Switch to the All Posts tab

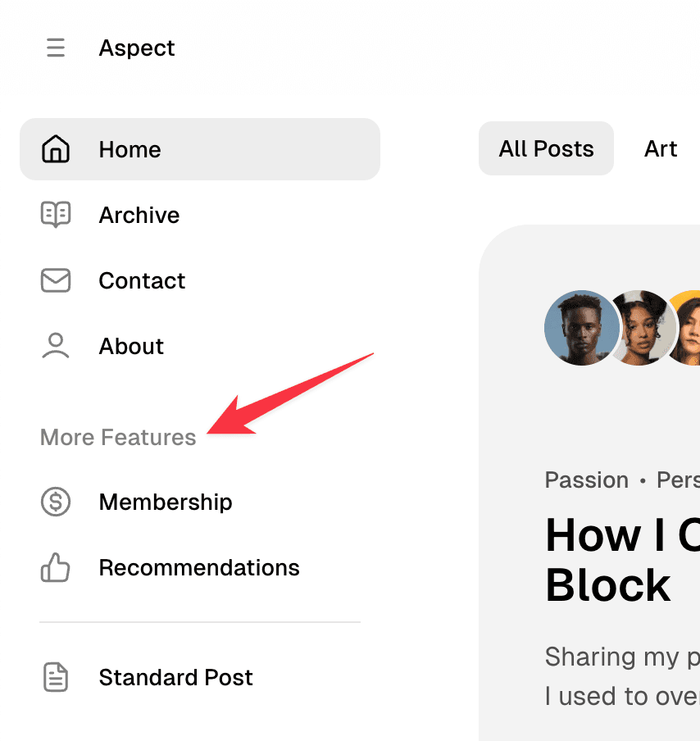546,148
